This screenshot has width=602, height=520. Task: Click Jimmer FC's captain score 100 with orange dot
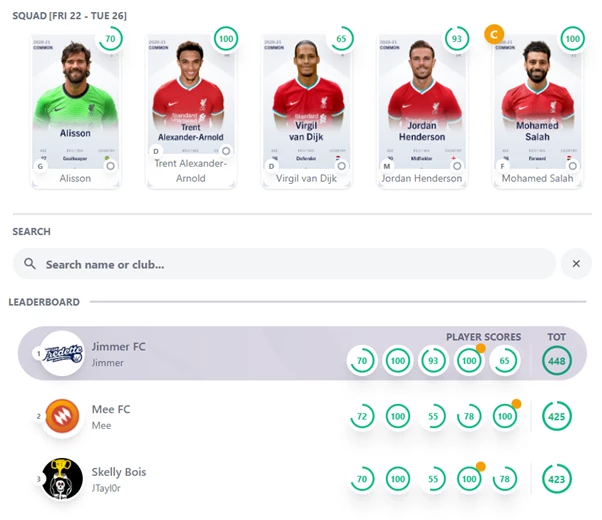pos(469,361)
